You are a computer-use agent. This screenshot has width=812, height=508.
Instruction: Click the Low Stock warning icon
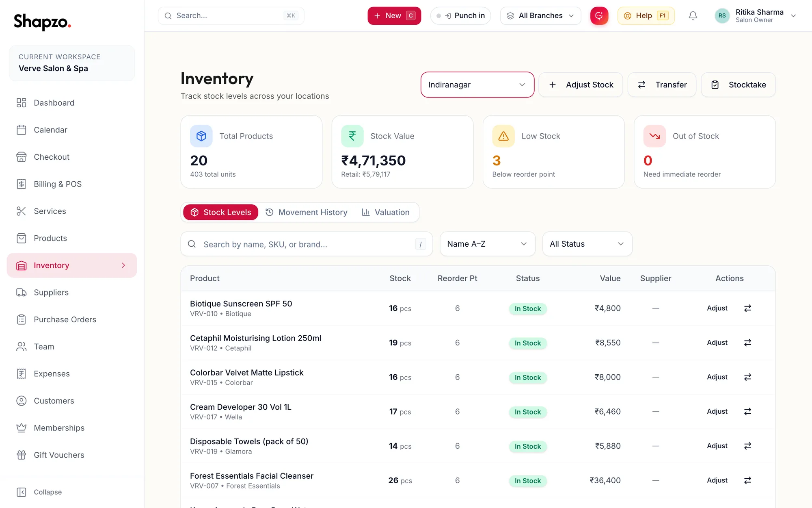pos(503,136)
